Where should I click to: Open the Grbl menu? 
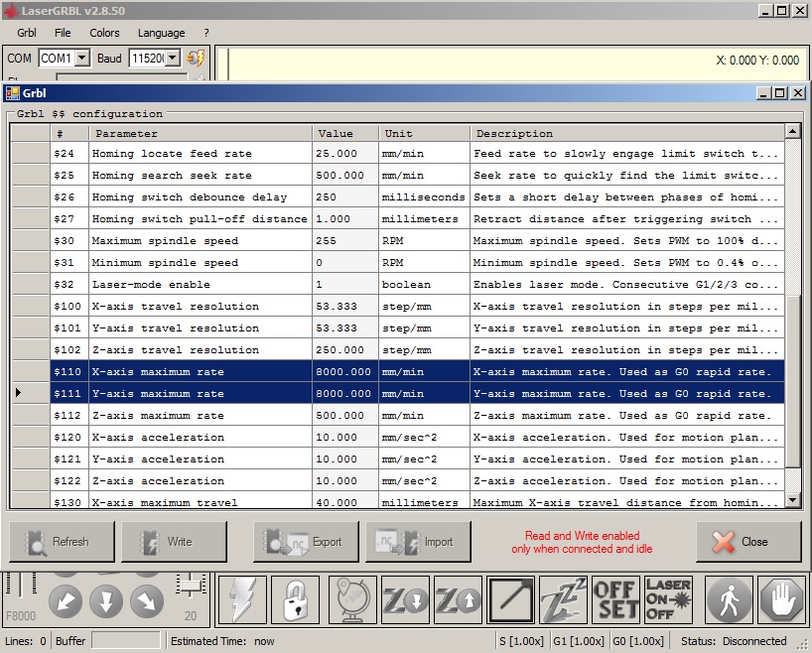pyautogui.click(x=27, y=33)
